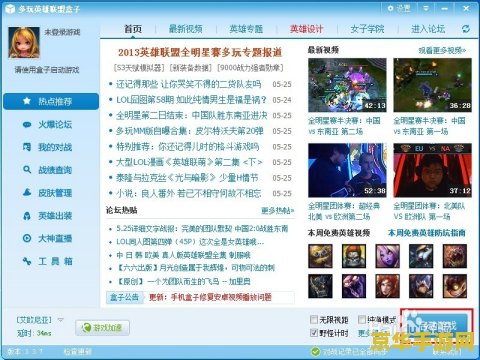
Task: Open news '泰隆与拉克丝《光与暗影》'
Action: pyautogui.click(x=187, y=178)
